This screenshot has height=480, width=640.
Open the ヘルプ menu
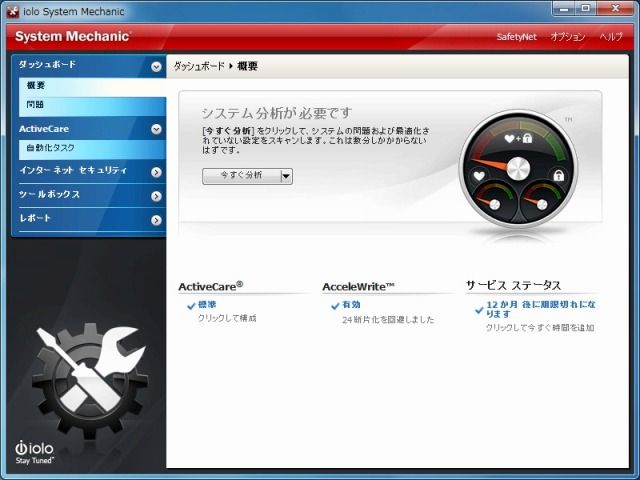[611, 37]
